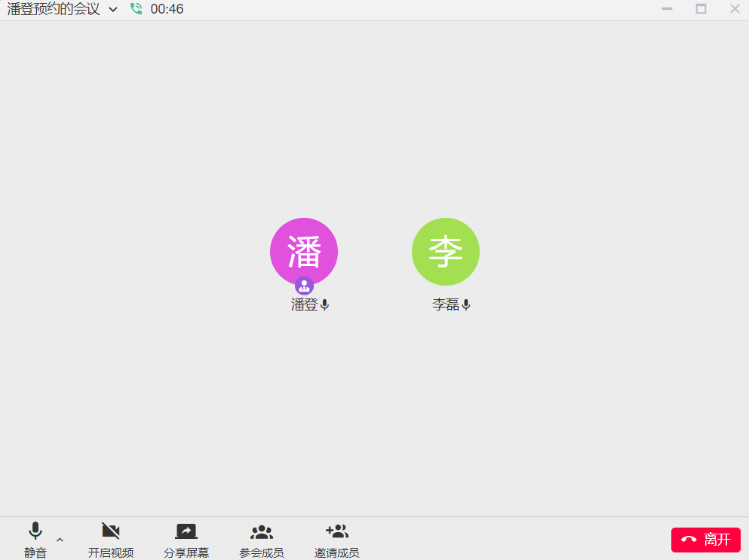Open the 参会成员 participants list

pyautogui.click(x=262, y=539)
